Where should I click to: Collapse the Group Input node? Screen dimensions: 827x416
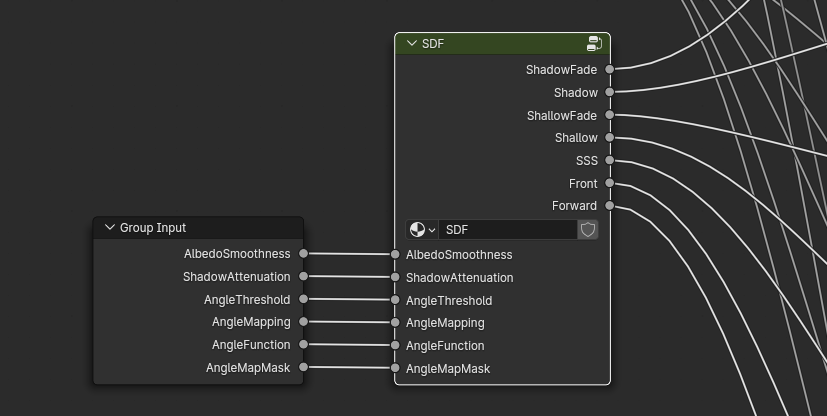pyautogui.click(x=110, y=228)
